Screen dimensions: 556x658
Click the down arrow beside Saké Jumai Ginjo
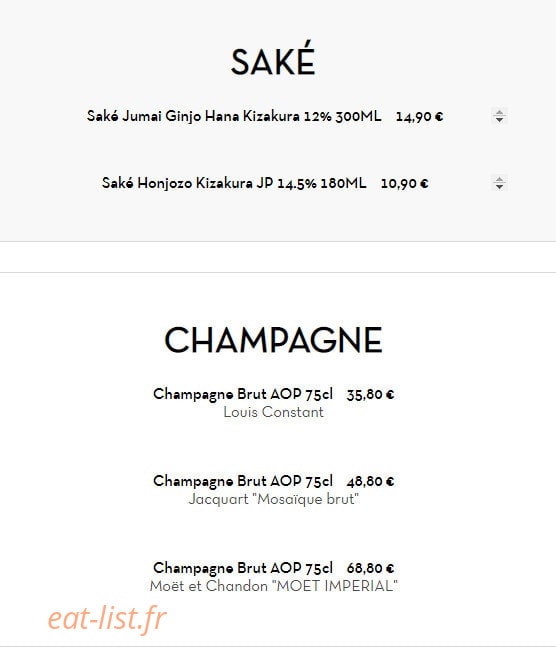click(499, 120)
